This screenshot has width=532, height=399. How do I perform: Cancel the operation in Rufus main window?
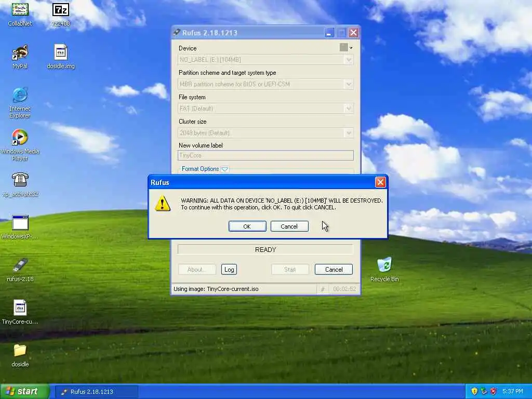click(334, 270)
